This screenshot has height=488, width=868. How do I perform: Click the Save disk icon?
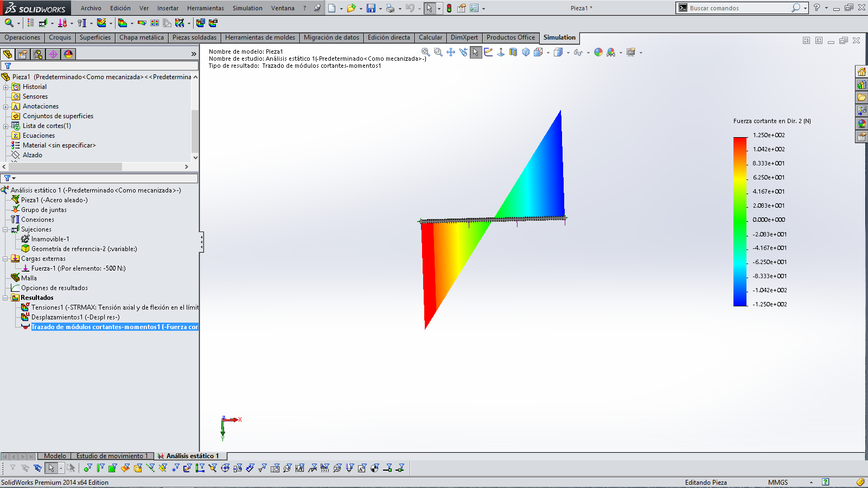click(371, 8)
